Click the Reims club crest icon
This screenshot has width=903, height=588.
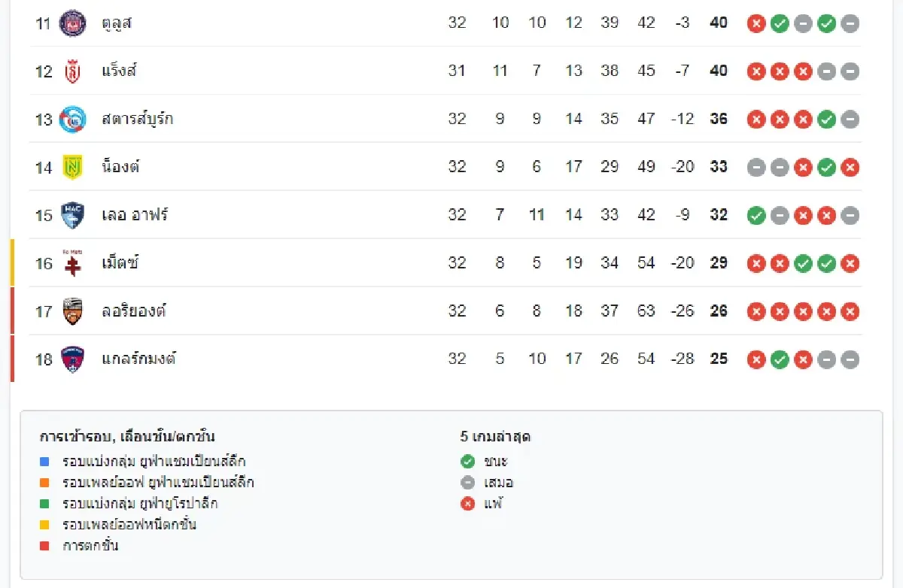(72, 71)
